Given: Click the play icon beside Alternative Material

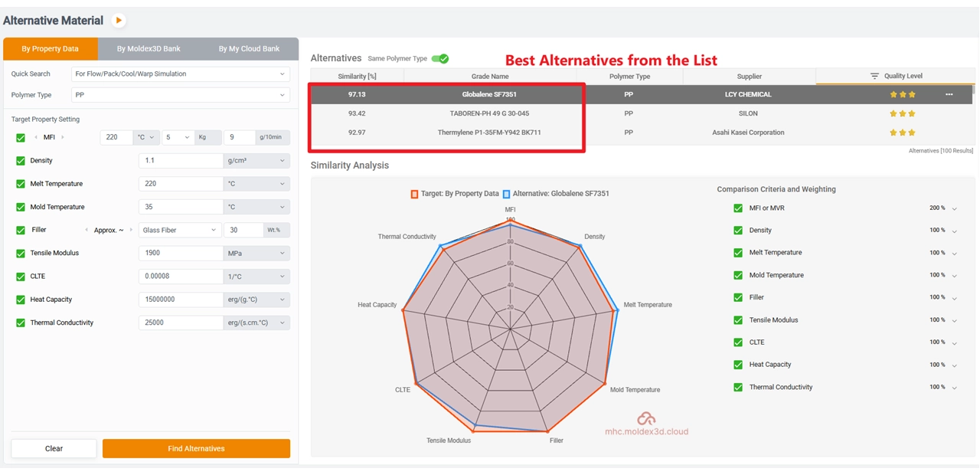Looking at the screenshot, I should (x=118, y=21).
